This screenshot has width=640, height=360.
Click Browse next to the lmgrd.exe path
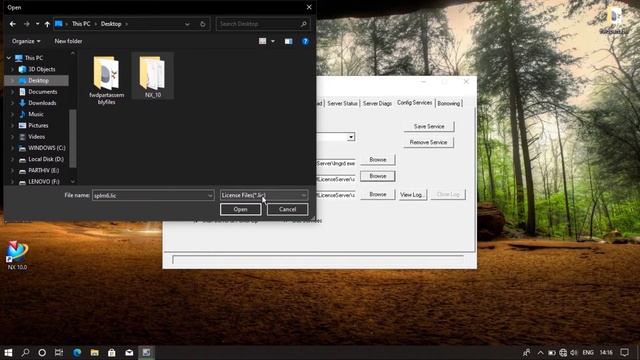point(378,160)
